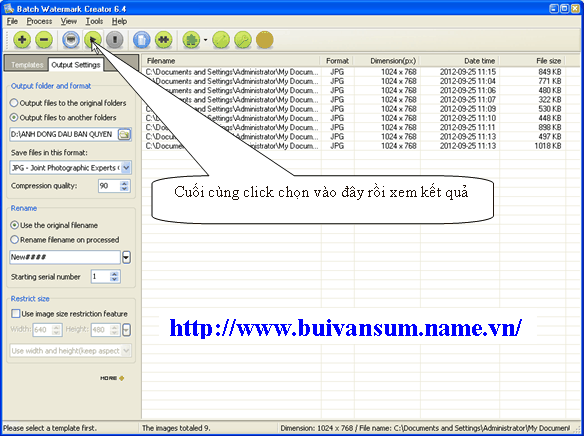The width and height of the screenshot is (585, 436).
Task: Click the green Start processing play icon
Action: (93, 40)
